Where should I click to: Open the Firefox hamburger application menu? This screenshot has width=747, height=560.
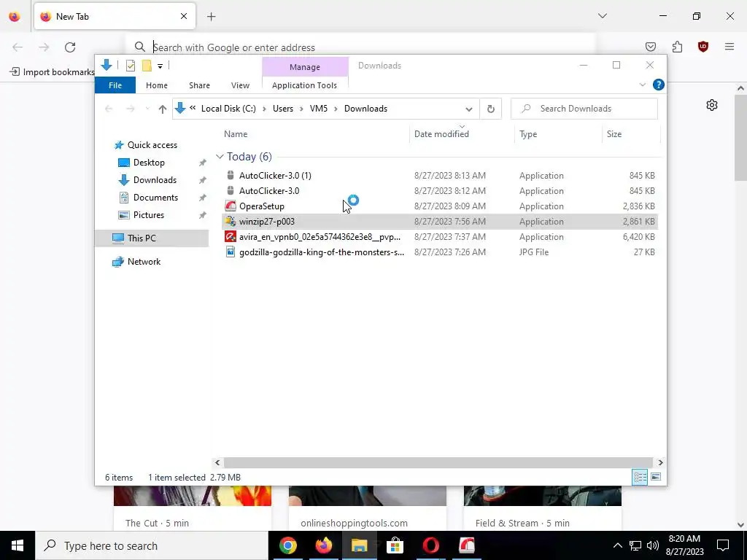pyautogui.click(x=729, y=47)
